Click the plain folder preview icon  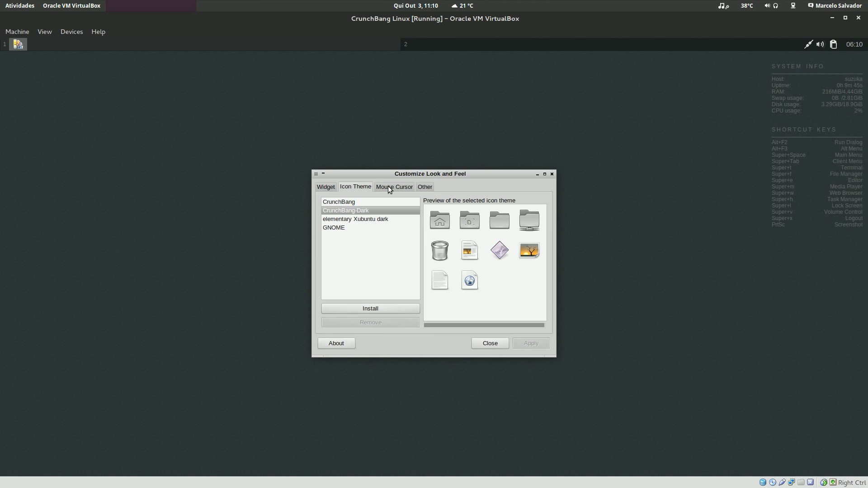499,220
